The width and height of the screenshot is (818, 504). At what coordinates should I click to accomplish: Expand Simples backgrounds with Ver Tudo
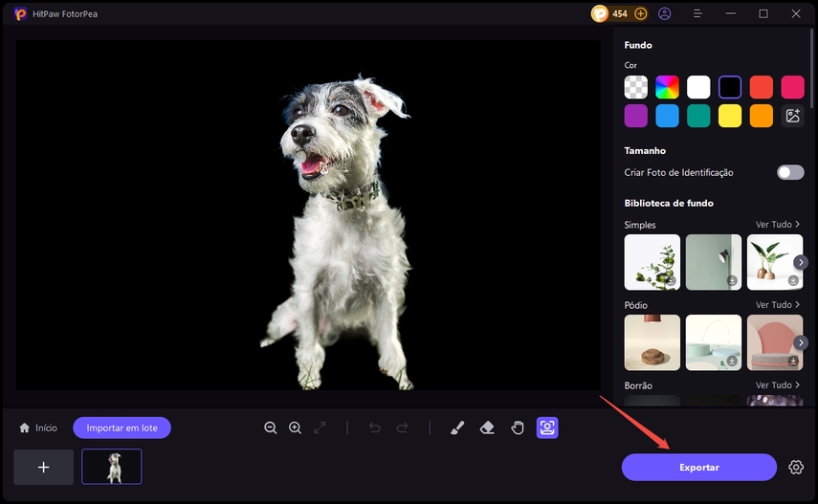[777, 225]
